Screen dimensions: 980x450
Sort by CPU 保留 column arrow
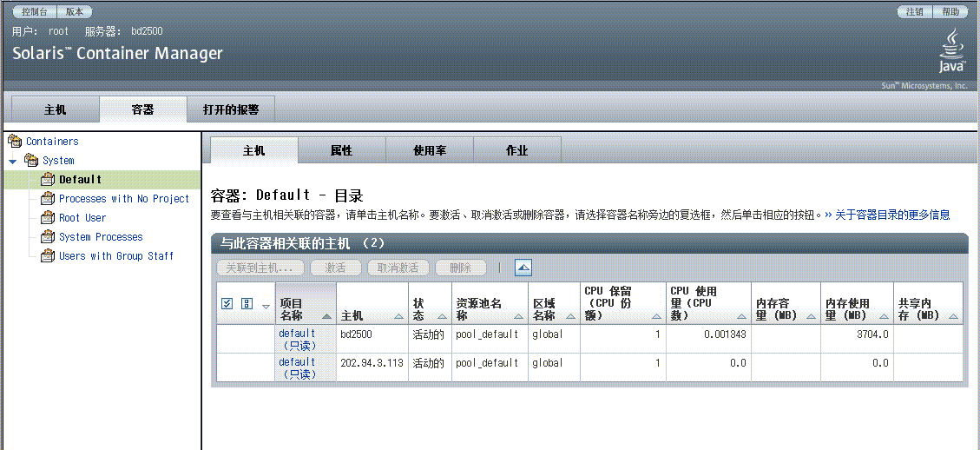(x=656, y=316)
